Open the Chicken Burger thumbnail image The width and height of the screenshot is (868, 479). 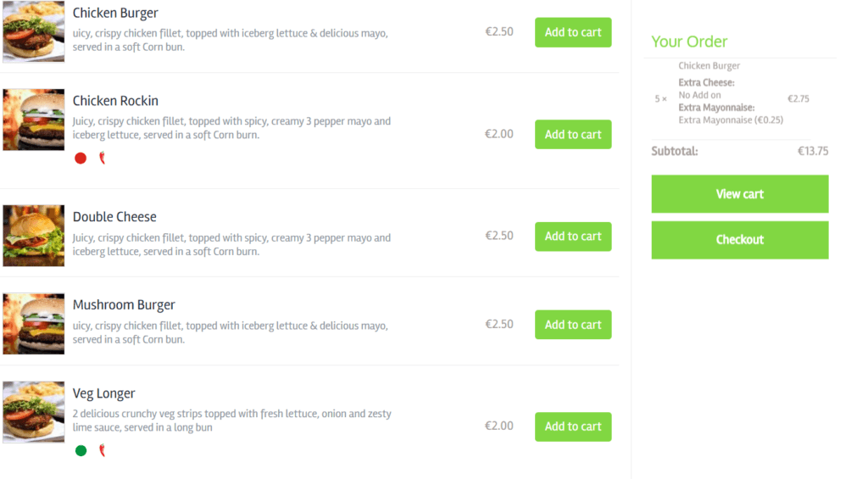point(34,31)
